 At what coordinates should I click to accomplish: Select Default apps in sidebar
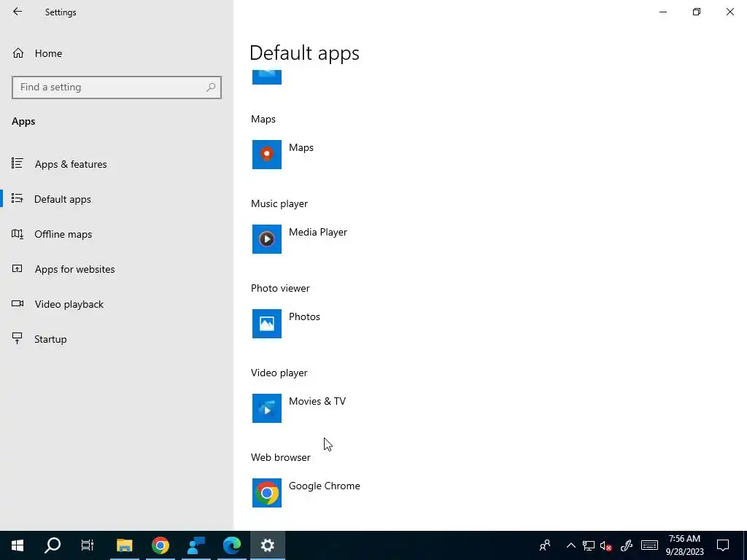pos(117,198)
